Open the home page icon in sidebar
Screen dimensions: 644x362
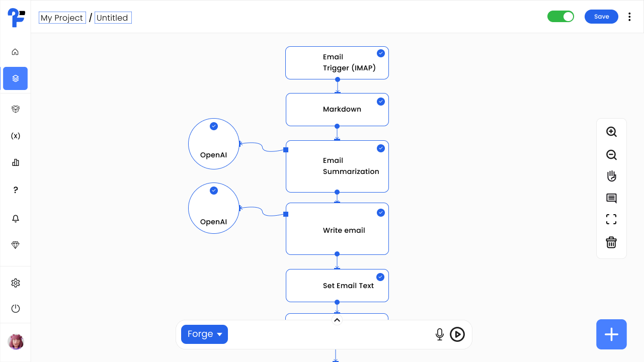point(15,52)
